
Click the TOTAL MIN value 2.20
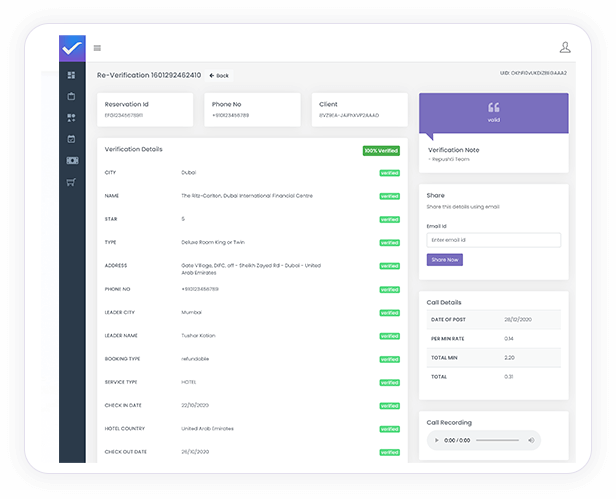pyautogui.click(x=510, y=358)
